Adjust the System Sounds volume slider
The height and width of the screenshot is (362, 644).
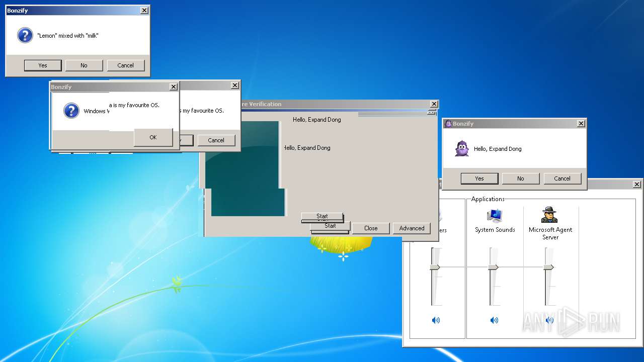click(x=494, y=267)
